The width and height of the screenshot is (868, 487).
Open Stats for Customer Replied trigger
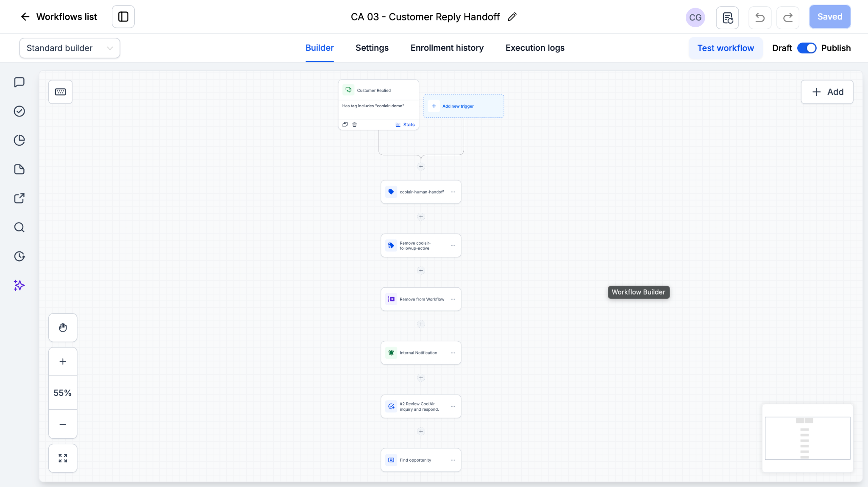click(405, 125)
